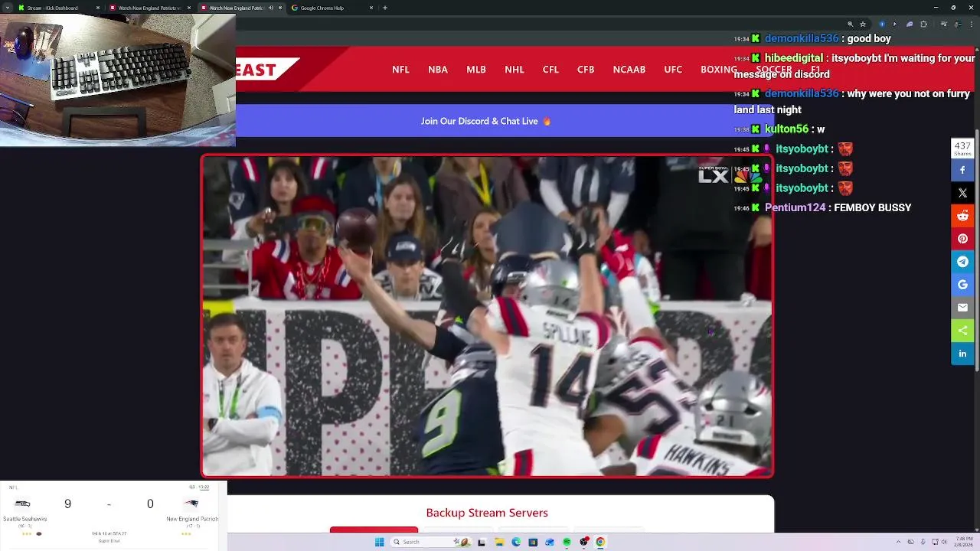The height and width of the screenshot is (551, 980).
Task: Close the Google Chrome Help tab
Action: (371, 8)
